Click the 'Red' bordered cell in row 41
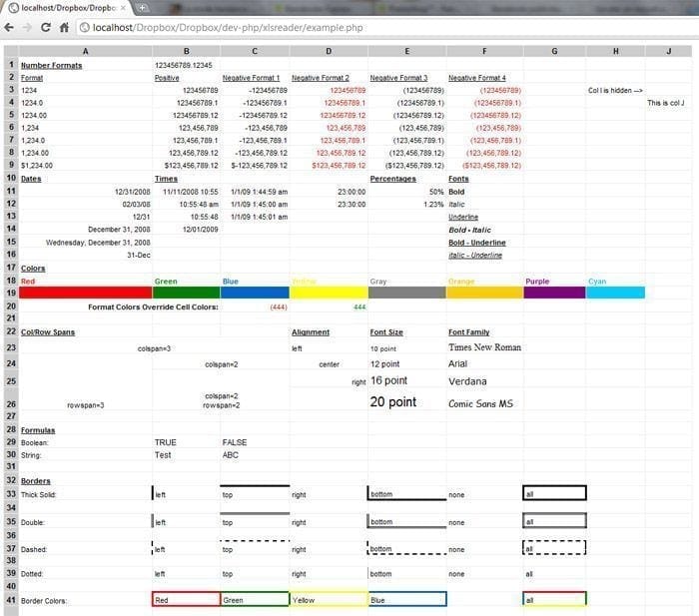 tap(187, 599)
